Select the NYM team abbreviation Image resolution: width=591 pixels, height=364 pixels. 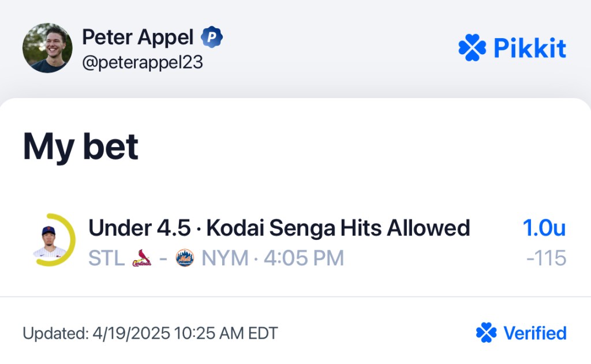coord(225,258)
